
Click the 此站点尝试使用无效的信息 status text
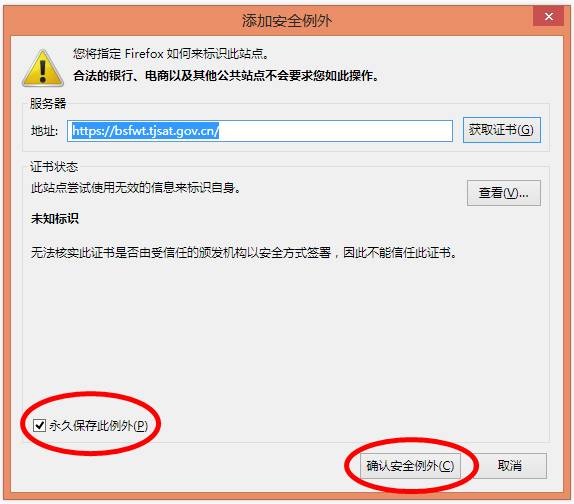pos(136,188)
